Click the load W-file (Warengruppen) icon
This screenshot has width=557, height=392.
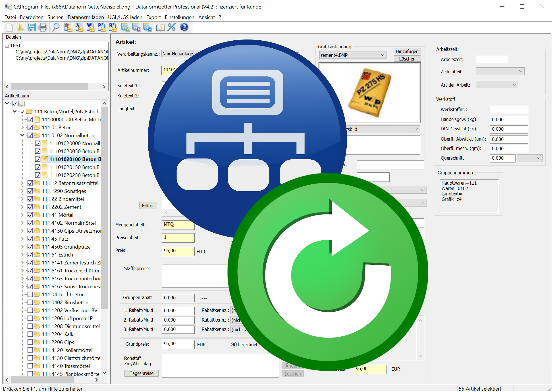[91, 27]
